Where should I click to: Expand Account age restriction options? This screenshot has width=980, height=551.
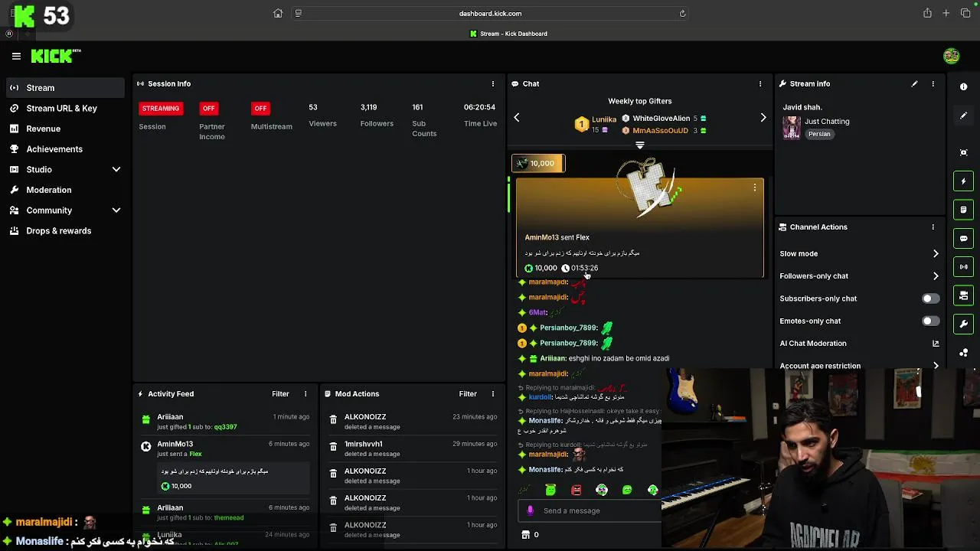(x=936, y=366)
